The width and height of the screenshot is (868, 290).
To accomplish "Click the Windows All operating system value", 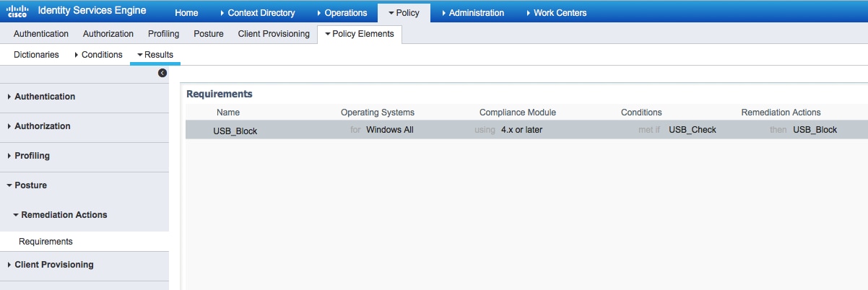I will point(390,130).
